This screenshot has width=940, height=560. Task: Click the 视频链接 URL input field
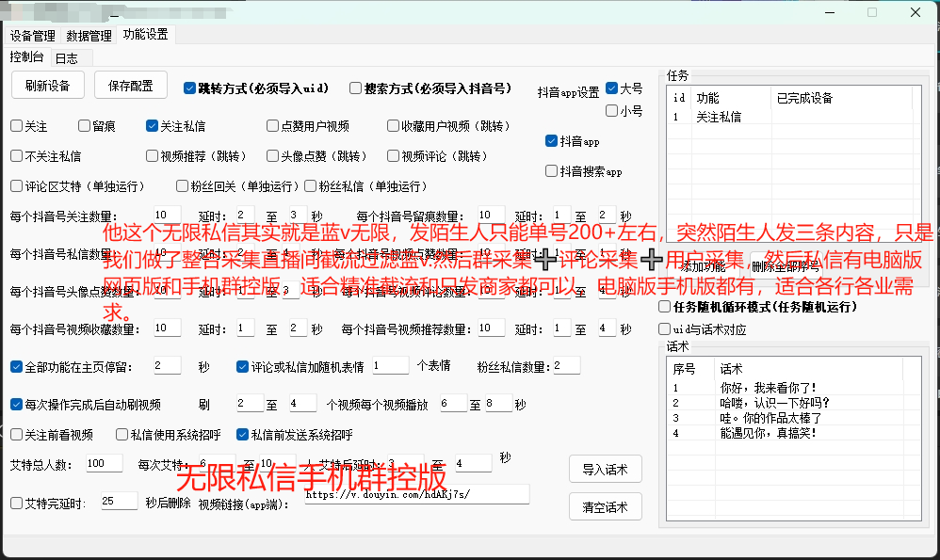pyautogui.click(x=414, y=494)
